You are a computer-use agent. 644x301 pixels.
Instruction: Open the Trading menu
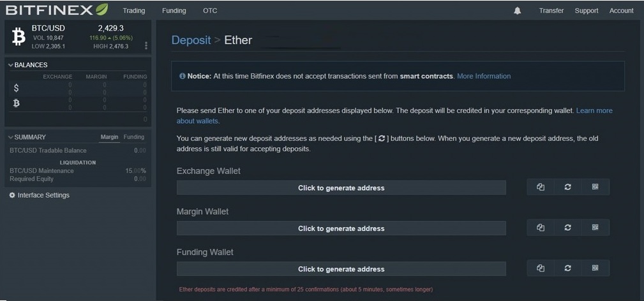click(134, 11)
